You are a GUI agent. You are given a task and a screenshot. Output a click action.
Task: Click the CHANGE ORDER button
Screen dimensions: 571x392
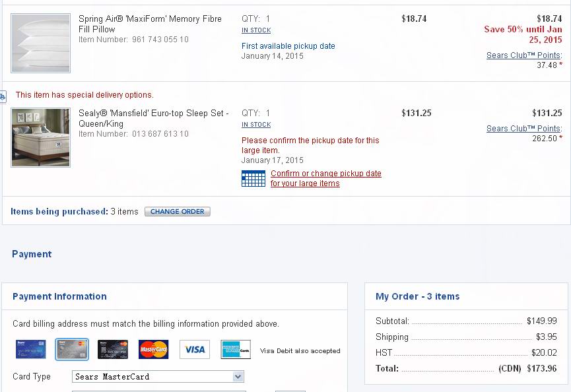[x=178, y=211]
